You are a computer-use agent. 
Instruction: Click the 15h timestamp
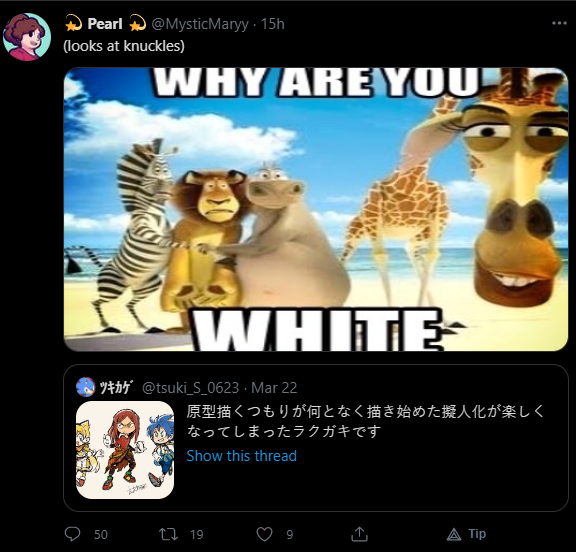point(273,24)
